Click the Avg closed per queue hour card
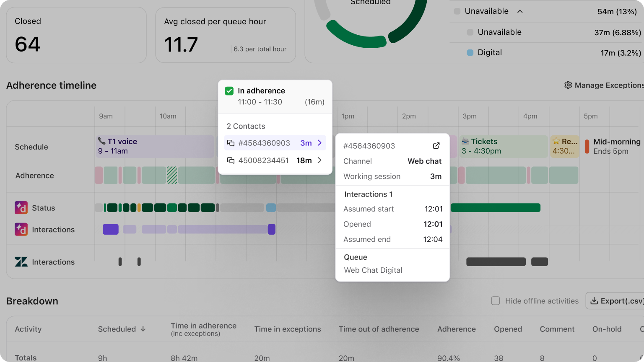The height and width of the screenshot is (362, 644). point(226,35)
